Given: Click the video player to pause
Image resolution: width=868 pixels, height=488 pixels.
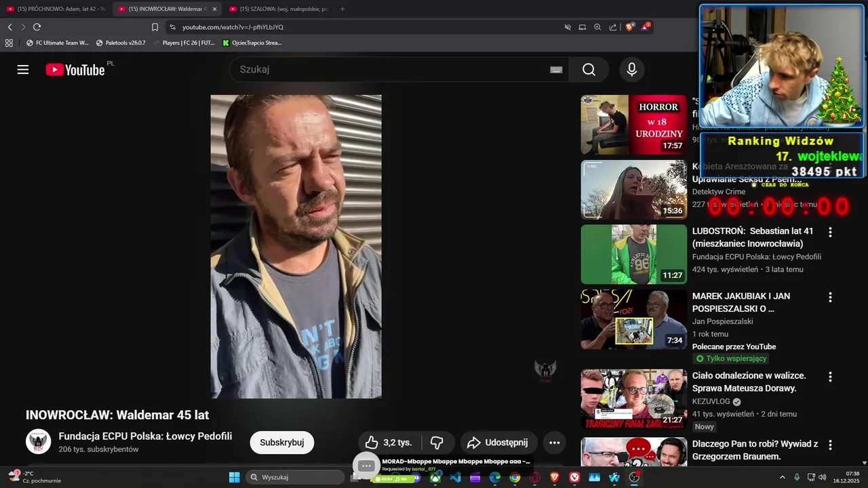Looking at the screenshot, I should coord(296,247).
